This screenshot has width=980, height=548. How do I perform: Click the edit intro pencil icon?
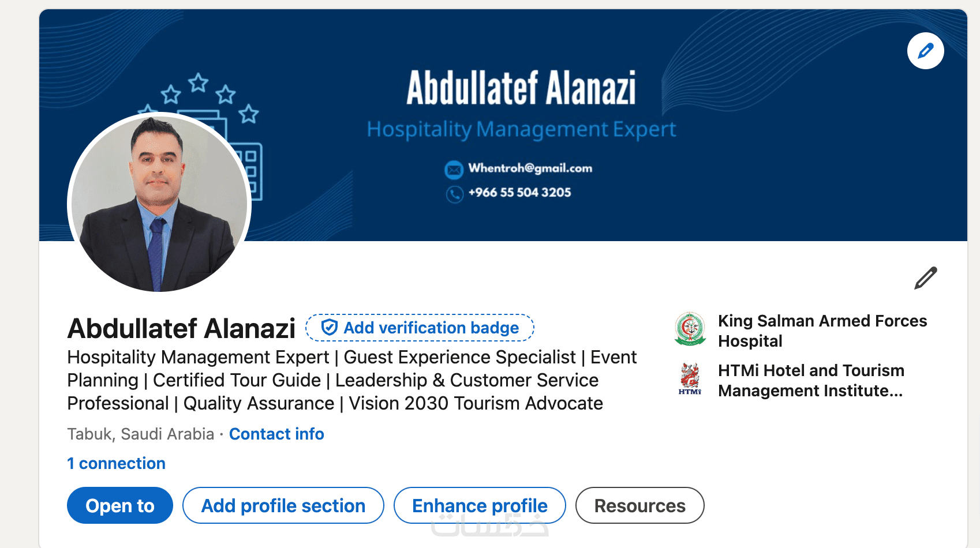925,278
